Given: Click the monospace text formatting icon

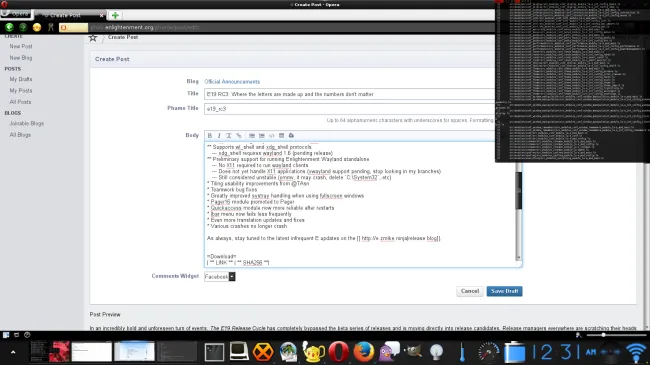Looking at the screenshot, I should (x=228, y=136).
